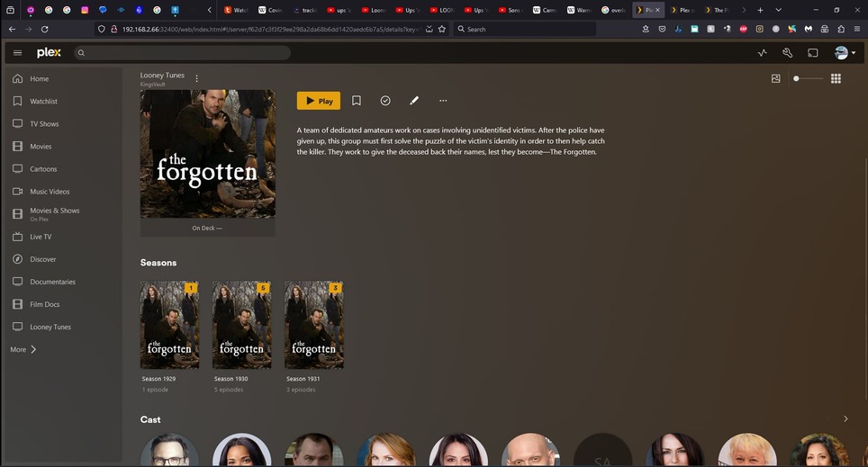
Task: Open a new browser tab
Action: click(760, 10)
